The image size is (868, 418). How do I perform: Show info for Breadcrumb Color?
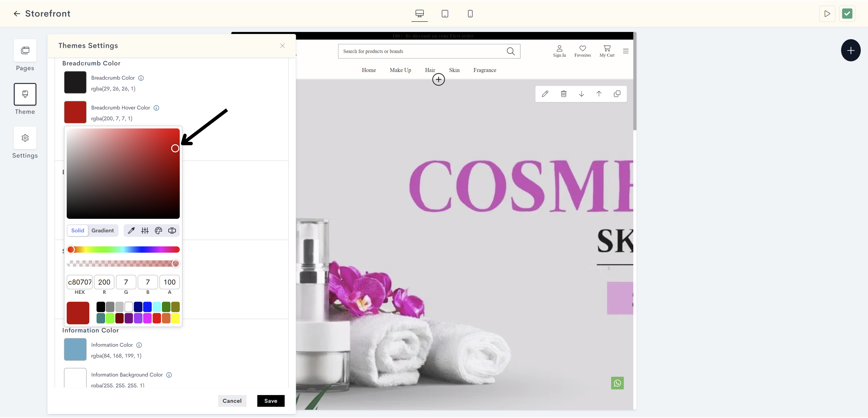(x=141, y=78)
